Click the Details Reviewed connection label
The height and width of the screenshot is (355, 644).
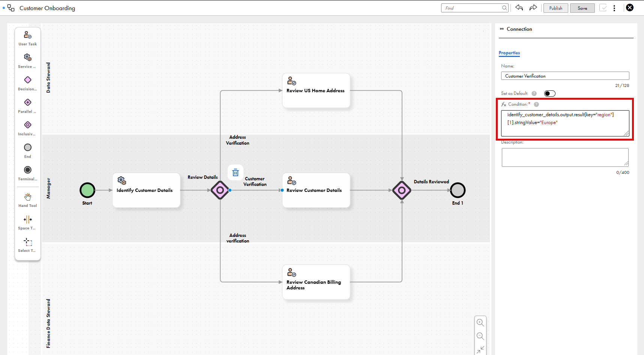click(431, 181)
